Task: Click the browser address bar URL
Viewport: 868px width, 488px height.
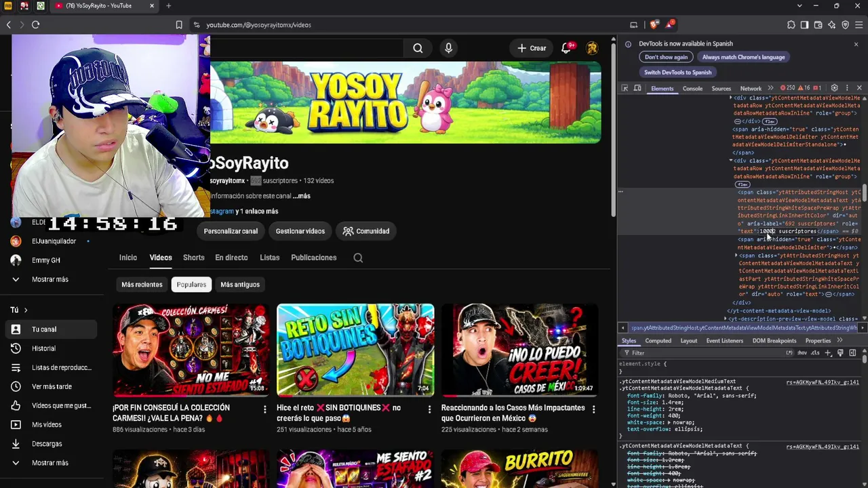Action: click(x=258, y=25)
